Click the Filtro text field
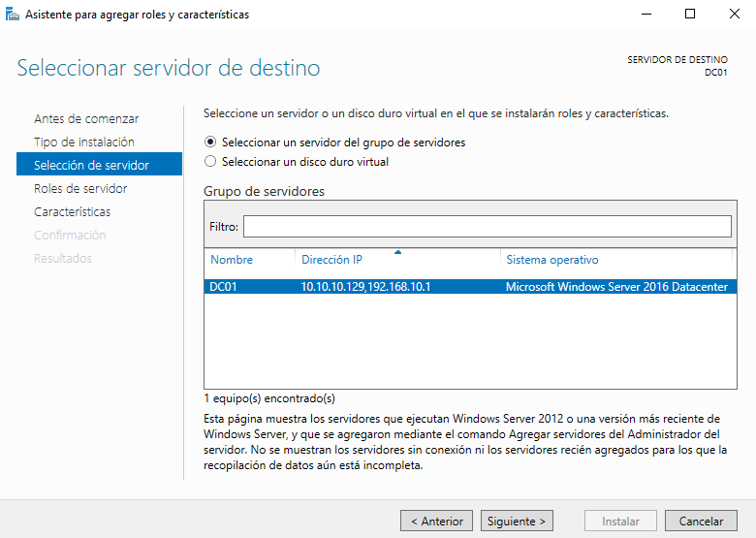Image resolution: width=756 pixels, height=538 pixels. (x=487, y=226)
